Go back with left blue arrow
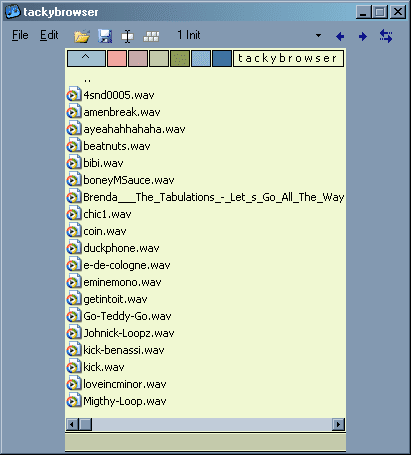The image size is (411, 455). pyautogui.click(x=340, y=36)
